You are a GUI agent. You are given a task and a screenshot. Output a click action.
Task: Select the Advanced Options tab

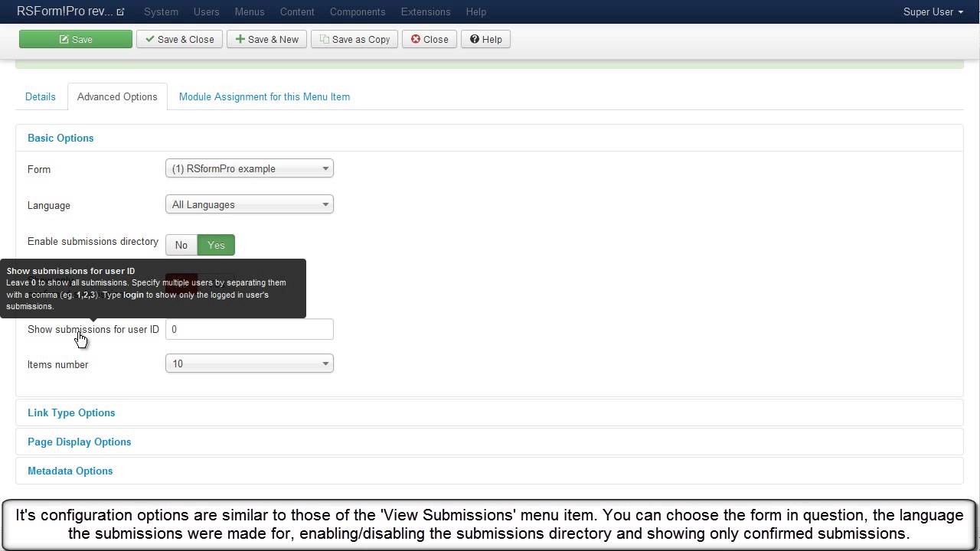[117, 96]
